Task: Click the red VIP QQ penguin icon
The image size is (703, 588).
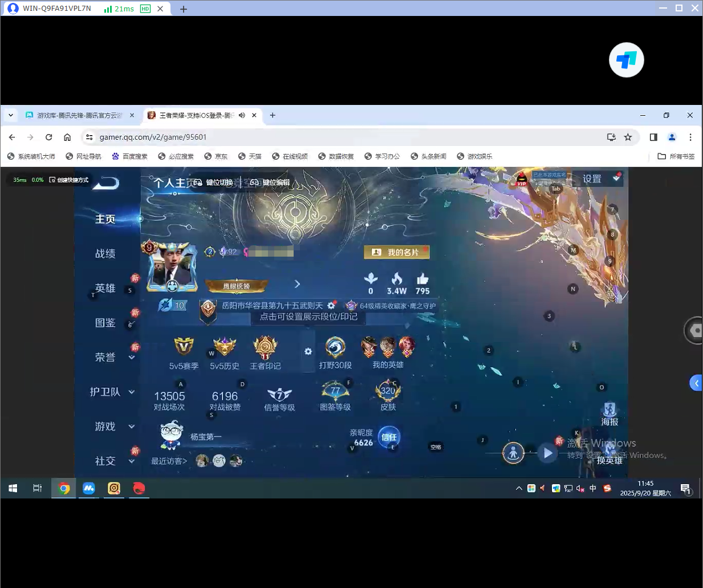Action: point(522,180)
